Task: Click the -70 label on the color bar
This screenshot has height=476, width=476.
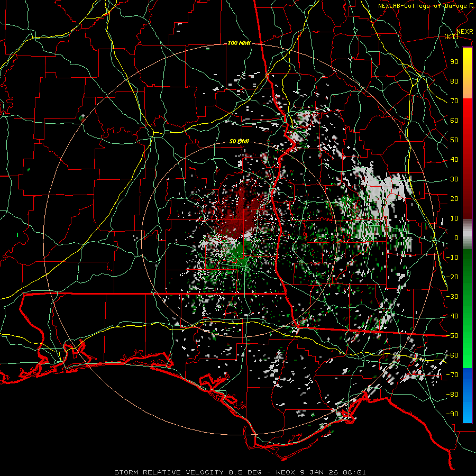Action: coord(452,375)
